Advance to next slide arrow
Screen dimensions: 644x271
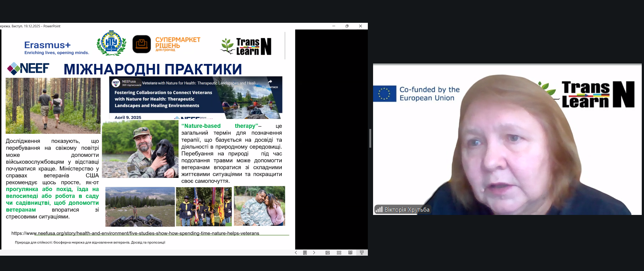point(314,253)
